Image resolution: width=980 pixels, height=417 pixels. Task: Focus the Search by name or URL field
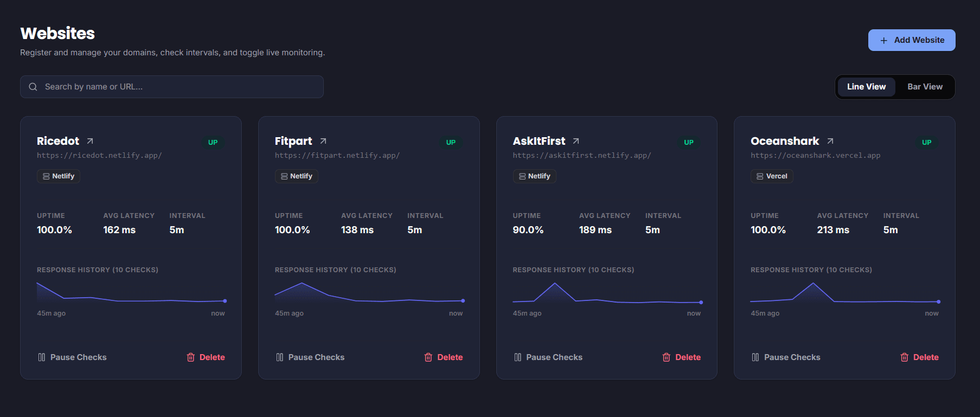[172, 87]
